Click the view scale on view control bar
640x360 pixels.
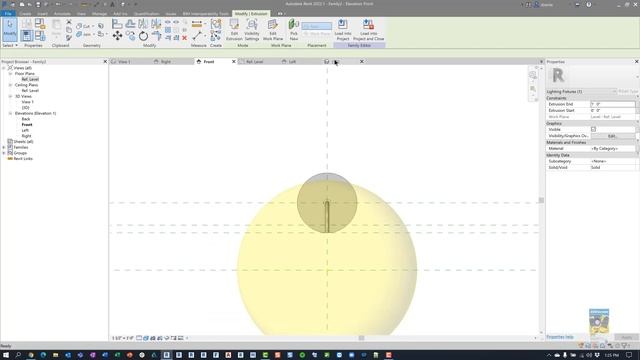pyautogui.click(x=122, y=338)
